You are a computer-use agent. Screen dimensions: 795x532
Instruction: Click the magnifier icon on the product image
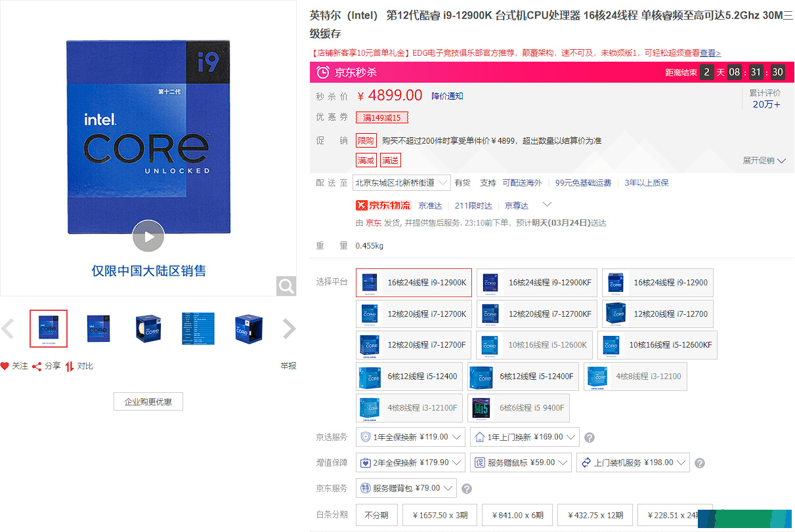(286, 286)
